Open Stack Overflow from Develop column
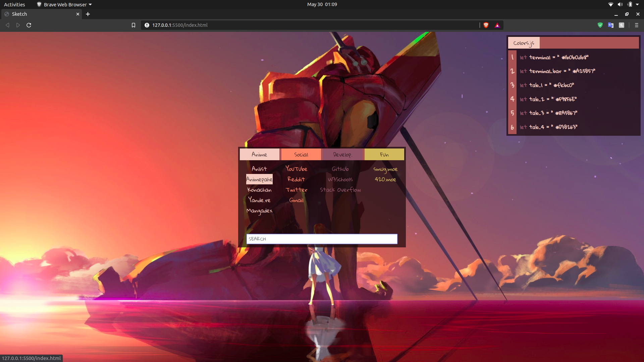This screenshot has height=362, width=644. [x=340, y=189]
